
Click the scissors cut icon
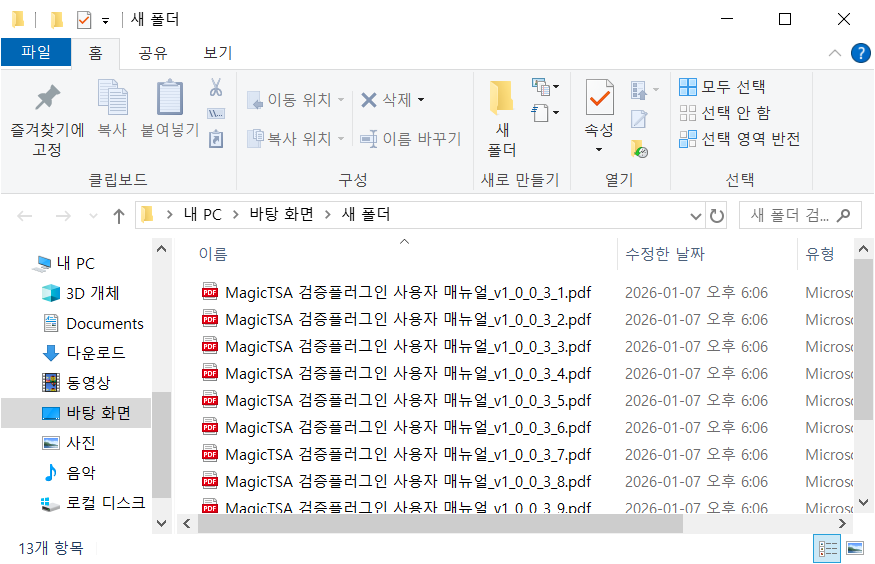point(216,88)
